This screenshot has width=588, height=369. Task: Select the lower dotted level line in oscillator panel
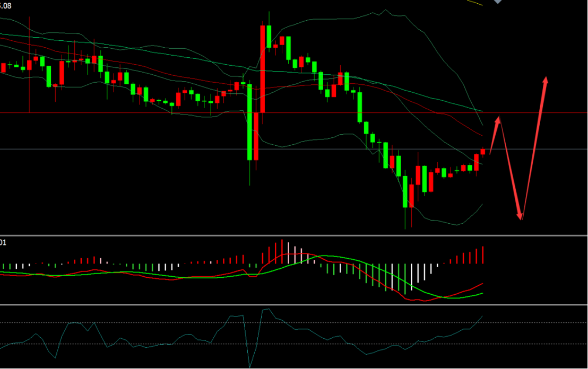point(294,344)
